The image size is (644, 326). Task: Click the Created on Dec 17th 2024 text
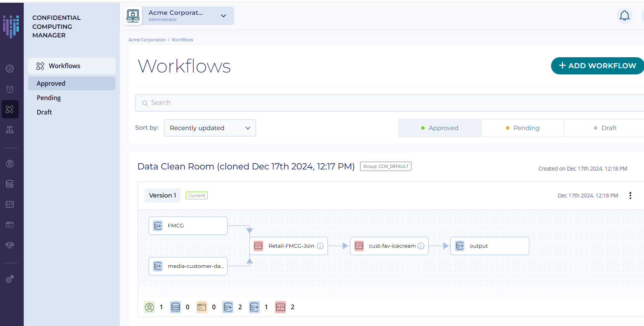click(x=583, y=169)
